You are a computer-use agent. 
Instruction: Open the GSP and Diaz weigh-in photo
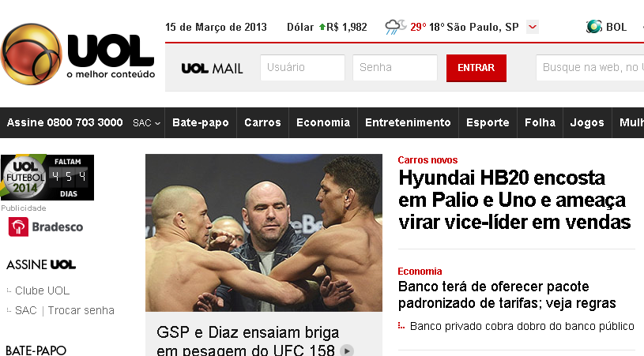(264, 233)
